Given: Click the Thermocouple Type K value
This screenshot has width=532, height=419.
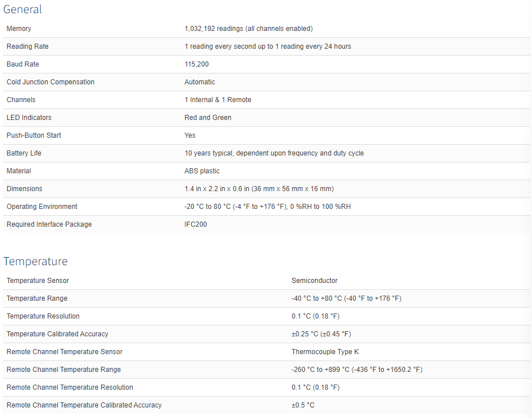Looking at the screenshot, I should tap(325, 352).
